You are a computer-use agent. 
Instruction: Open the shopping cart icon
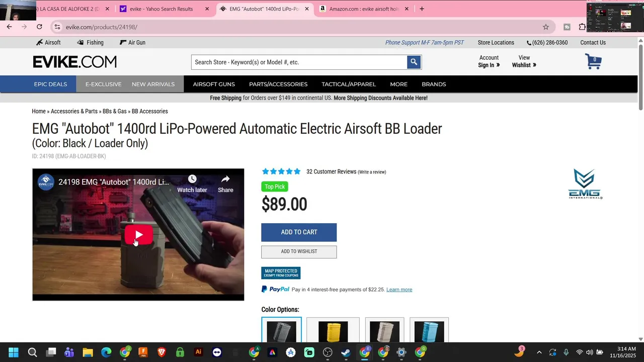coord(593,61)
